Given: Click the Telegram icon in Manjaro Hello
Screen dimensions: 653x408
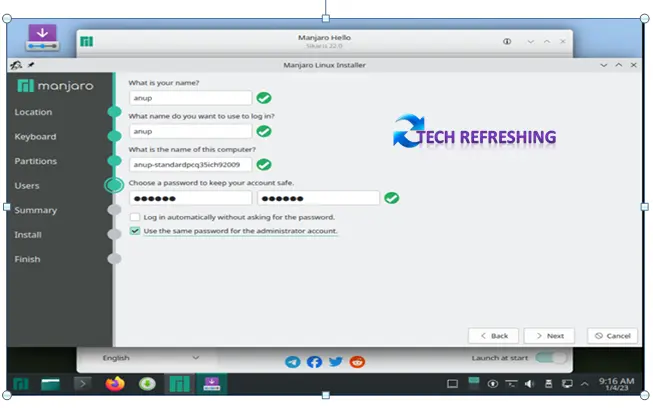Looking at the screenshot, I should (x=292, y=361).
